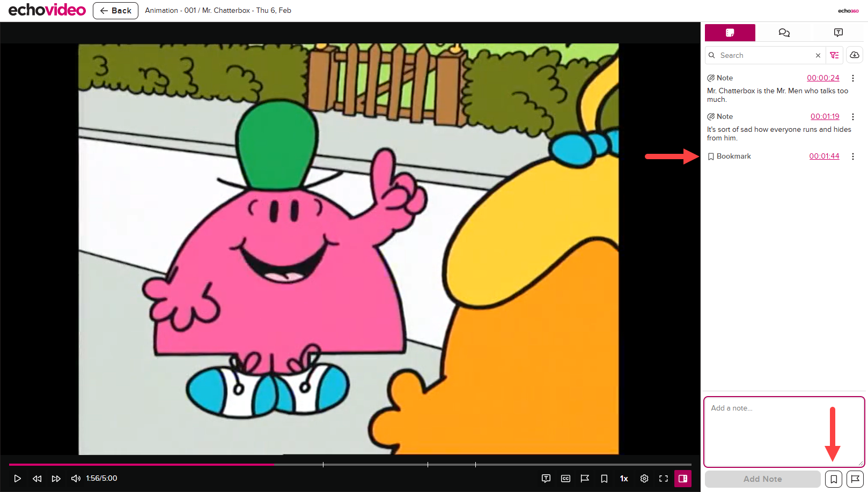Open player settings gear
868x492 pixels.
point(644,479)
